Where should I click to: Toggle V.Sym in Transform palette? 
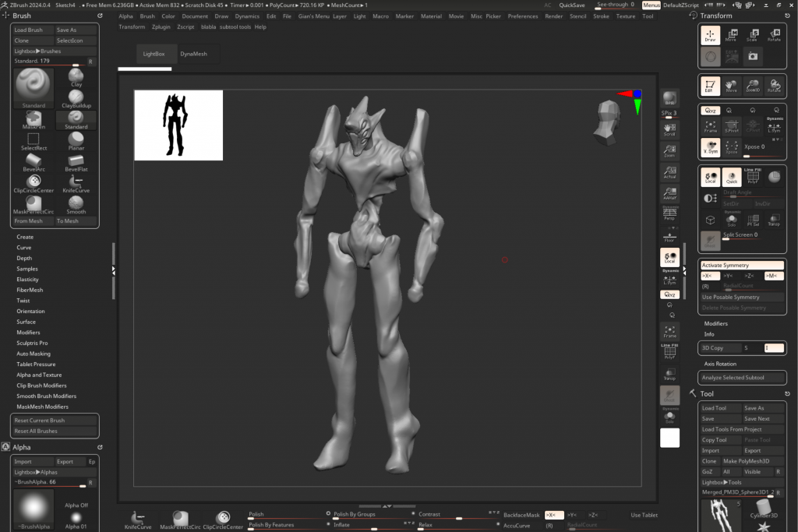tap(710, 147)
